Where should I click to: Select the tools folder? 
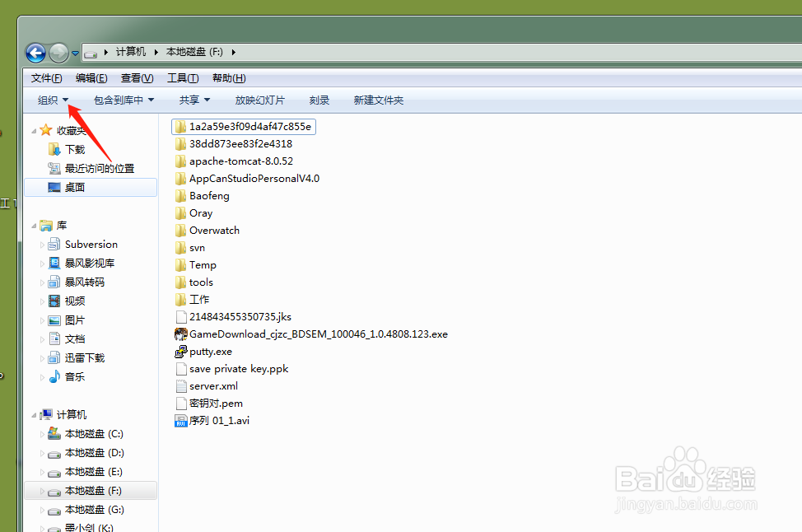point(194,282)
